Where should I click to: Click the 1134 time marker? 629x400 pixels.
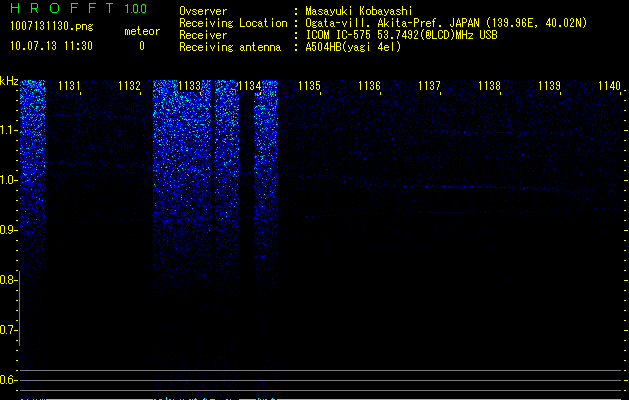(x=250, y=86)
